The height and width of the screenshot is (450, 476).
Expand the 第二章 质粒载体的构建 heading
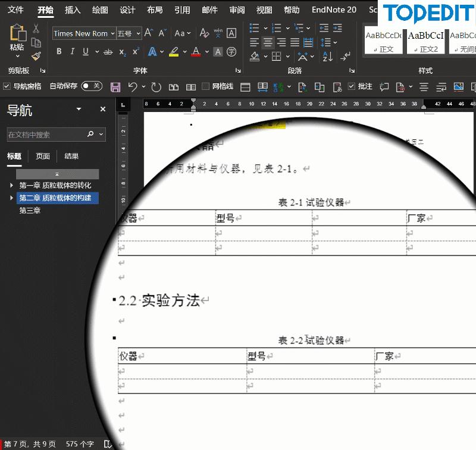click(11, 198)
